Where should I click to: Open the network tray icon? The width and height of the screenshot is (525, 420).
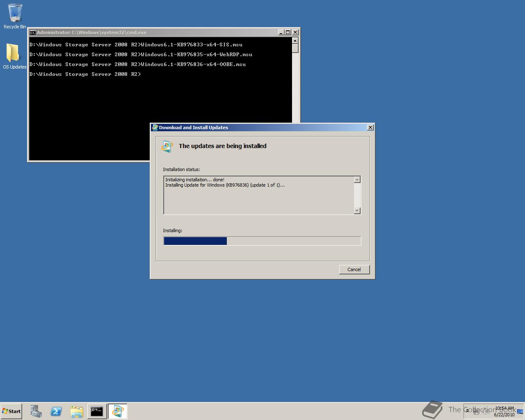(x=476, y=411)
